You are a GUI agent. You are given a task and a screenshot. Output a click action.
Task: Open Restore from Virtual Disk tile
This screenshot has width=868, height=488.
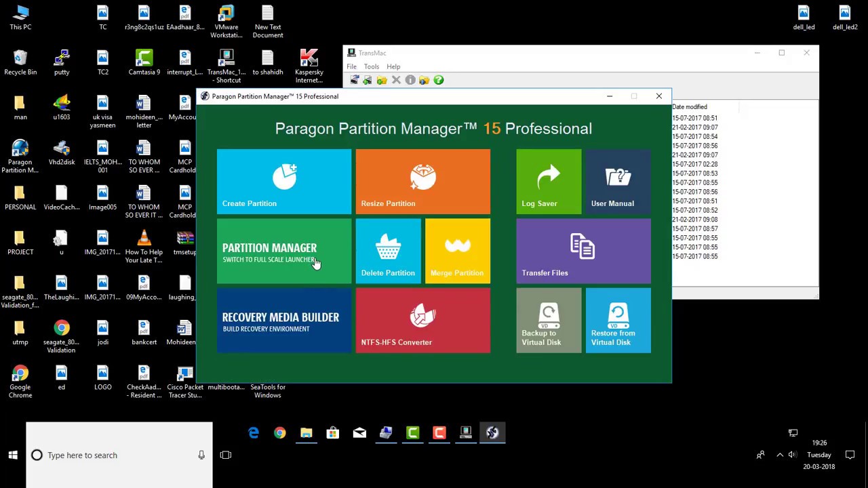click(618, 321)
